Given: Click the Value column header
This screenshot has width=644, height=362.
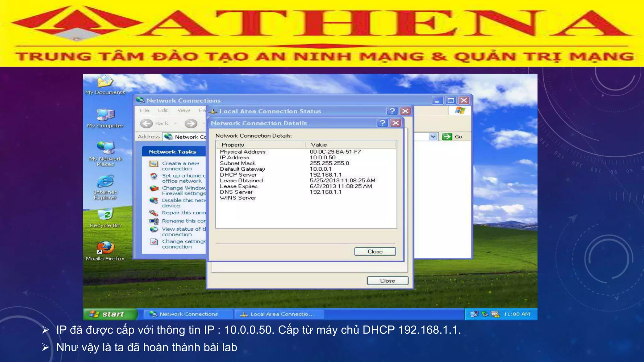Looking at the screenshot, I should (x=350, y=145).
